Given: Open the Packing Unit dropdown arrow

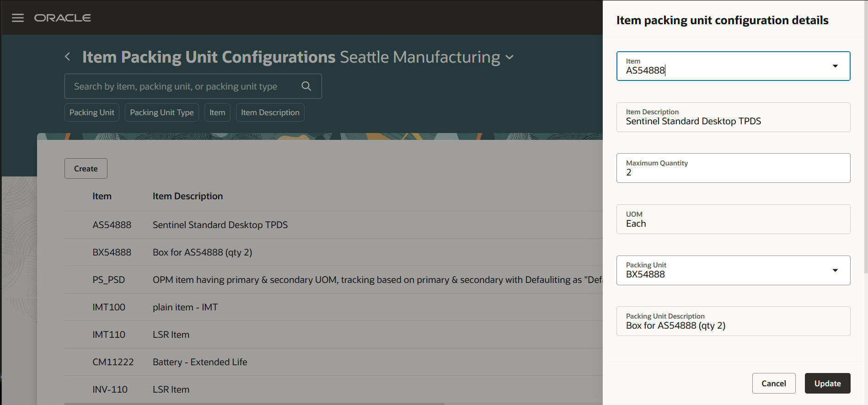Looking at the screenshot, I should coord(835,270).
